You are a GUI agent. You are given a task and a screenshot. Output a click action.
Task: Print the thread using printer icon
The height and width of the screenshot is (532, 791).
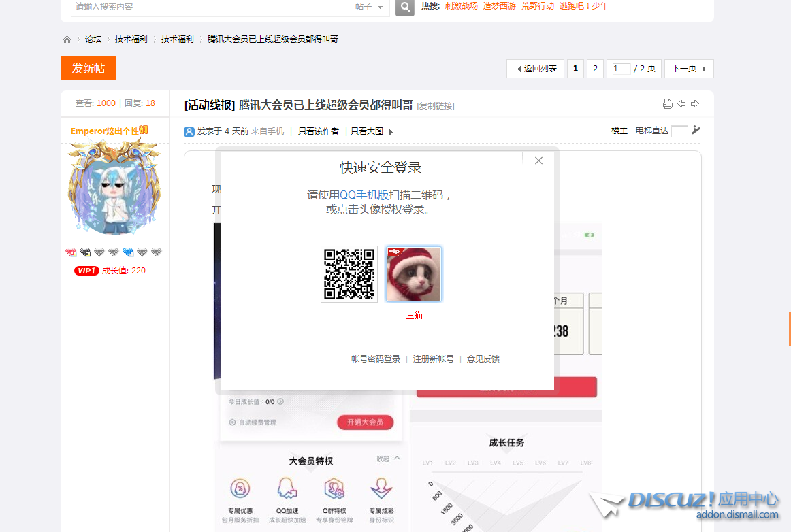pos(667,104)
